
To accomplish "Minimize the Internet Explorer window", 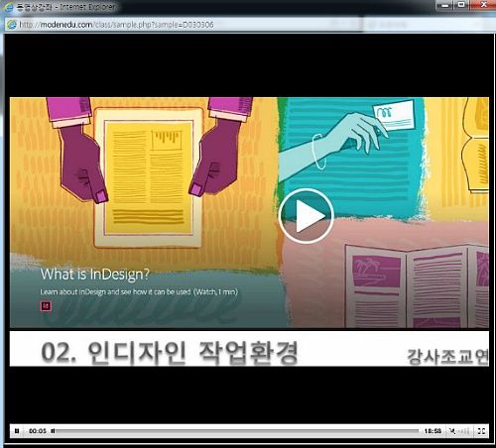I will 445,5.
